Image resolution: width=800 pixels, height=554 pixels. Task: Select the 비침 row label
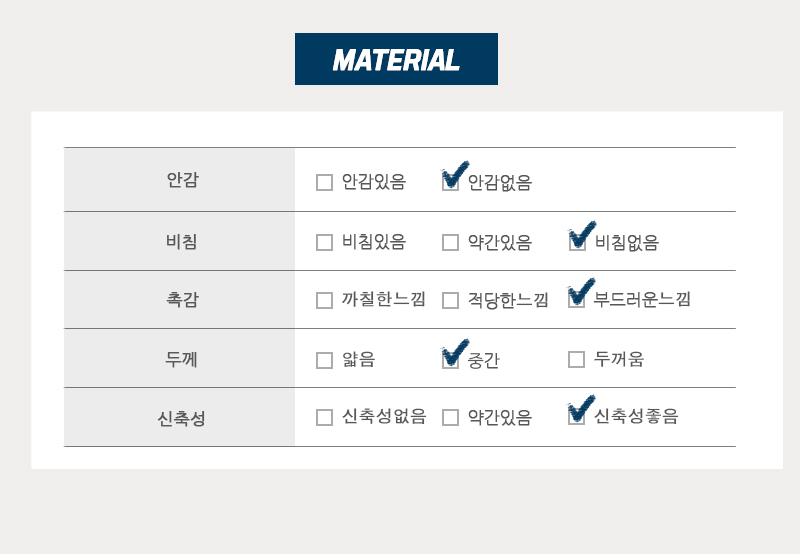(182, 241)
